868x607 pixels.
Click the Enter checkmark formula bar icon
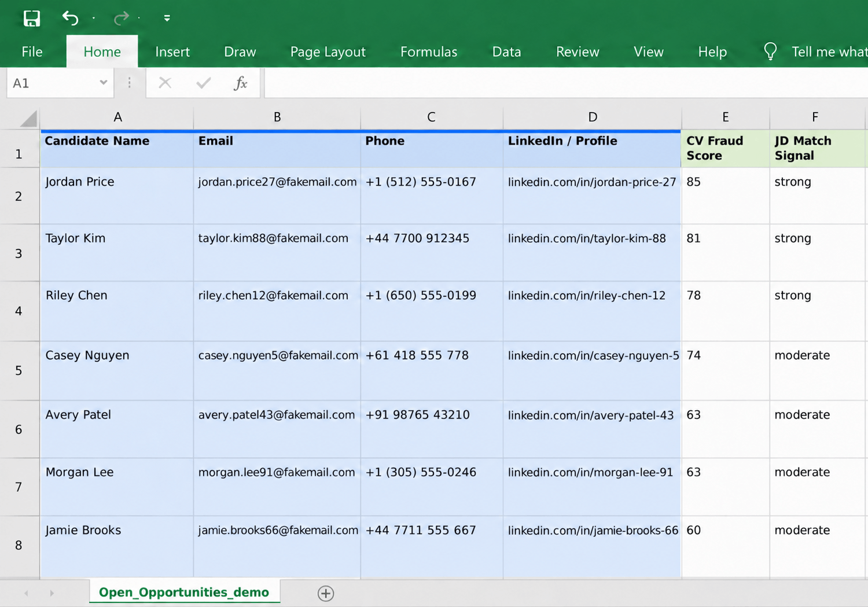[203, 83]
